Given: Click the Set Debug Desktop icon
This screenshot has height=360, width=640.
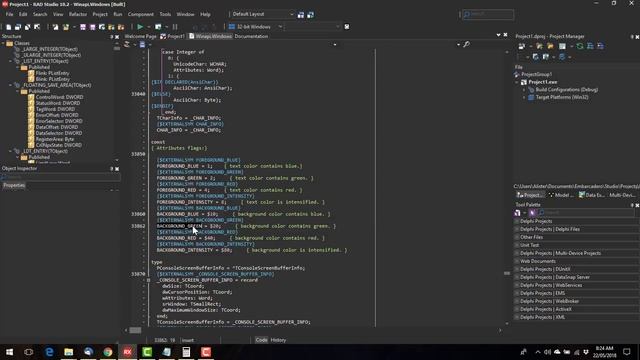Looking at the screenshot, I should (311, 15).
